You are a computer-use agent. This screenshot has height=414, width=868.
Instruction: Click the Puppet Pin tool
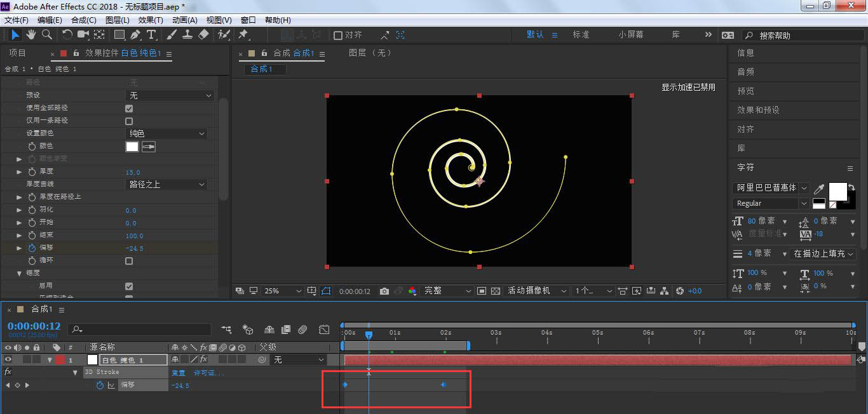[x=243, y=35]
